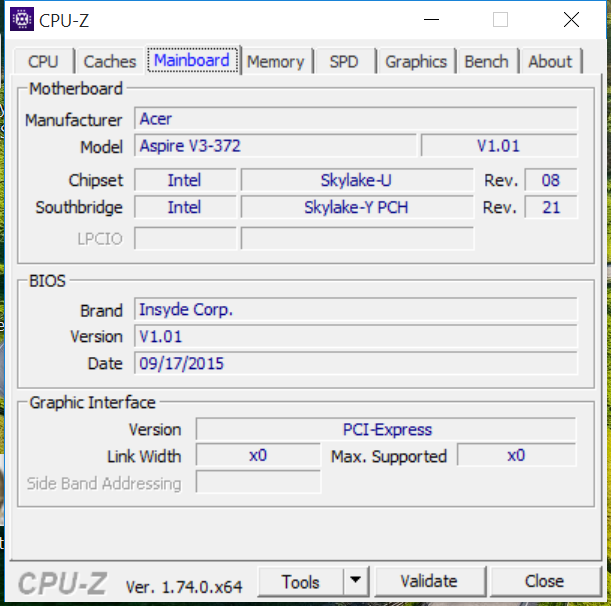The height and width of the screenshot is (606, 611).
Task: Click the Max. Supported value x0
Action: 516,455
